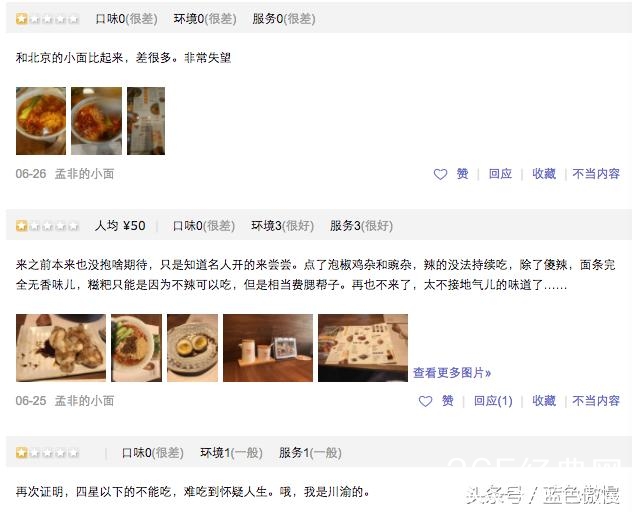Click the star rating of the first review
The image size is (632, 512).
click(47, 19)
